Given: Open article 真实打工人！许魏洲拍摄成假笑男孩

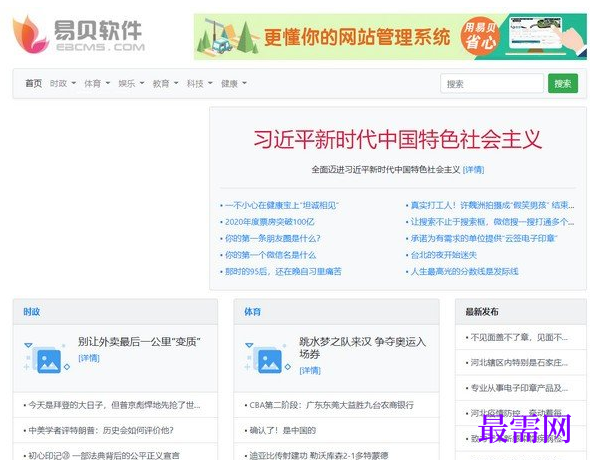Looking at the screenshot, I should [x=492, y=205].
